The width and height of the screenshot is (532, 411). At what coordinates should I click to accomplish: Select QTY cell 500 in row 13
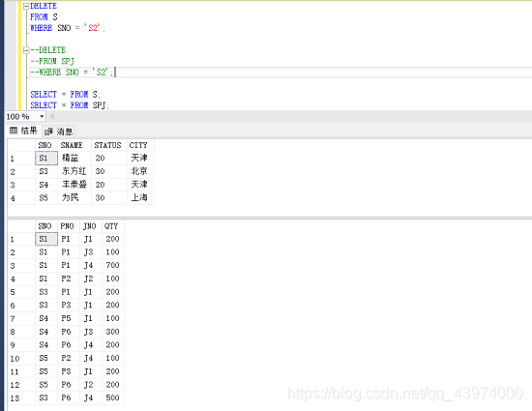coord(112,397)
